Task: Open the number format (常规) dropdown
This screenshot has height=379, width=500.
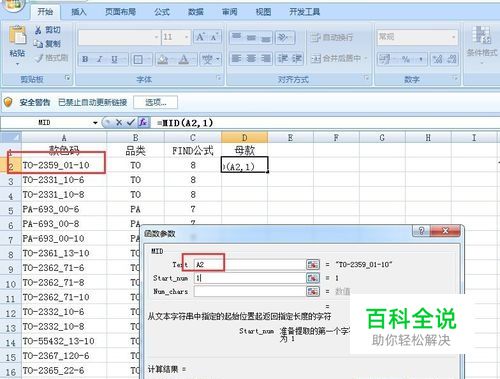Action: pyautogui.click(x=454, y=37)
